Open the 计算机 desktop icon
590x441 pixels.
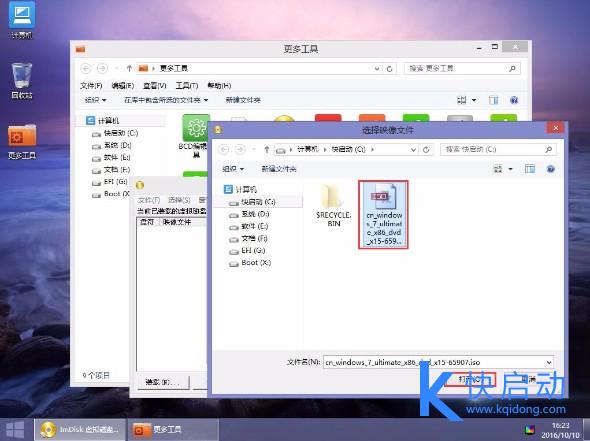coord(22,21)
